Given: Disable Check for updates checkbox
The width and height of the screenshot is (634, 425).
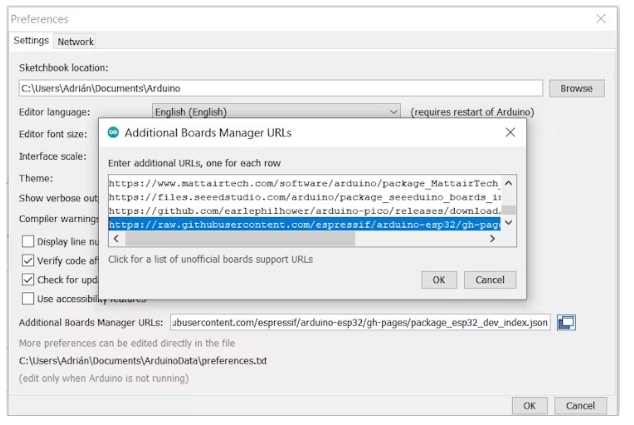Looking at the screenshot, I should pos(28,280).
